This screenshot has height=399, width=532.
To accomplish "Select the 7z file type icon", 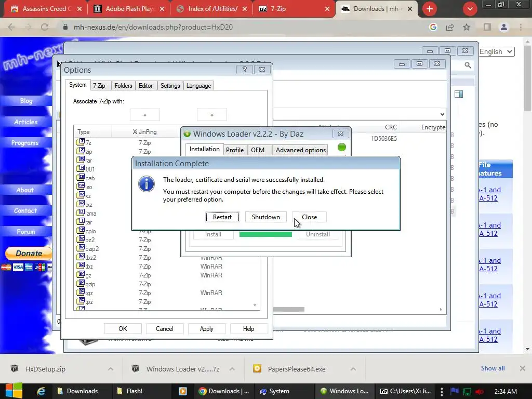I will point(81,142).
